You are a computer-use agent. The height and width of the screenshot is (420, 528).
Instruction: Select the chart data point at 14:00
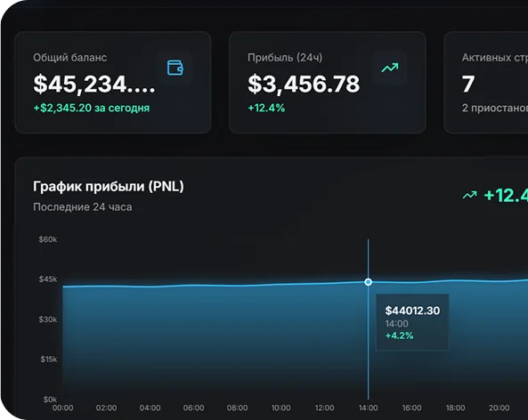368,282
